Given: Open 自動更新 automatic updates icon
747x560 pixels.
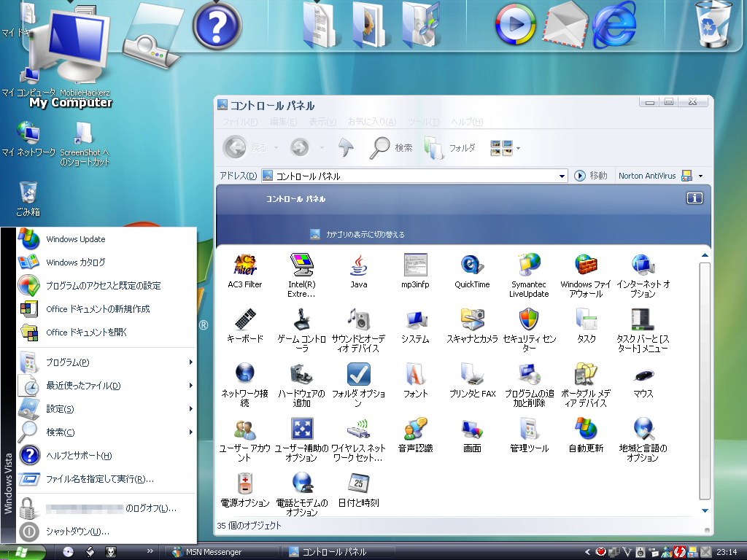Looking at the screenshot, I should point(586,429).
